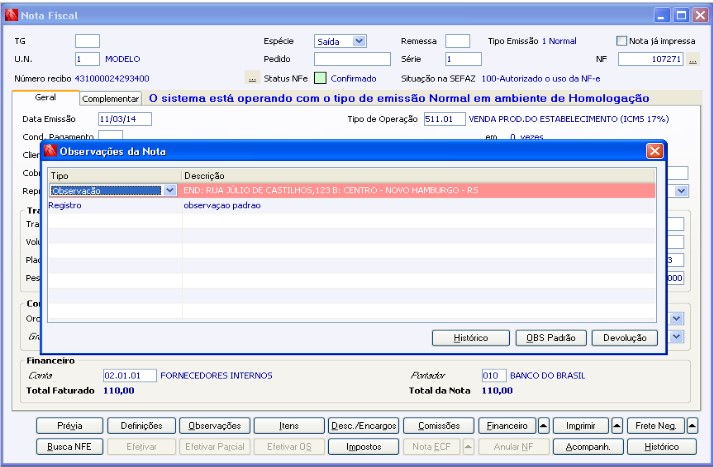
Task: Click the Série input field
Action: [463, 59]
